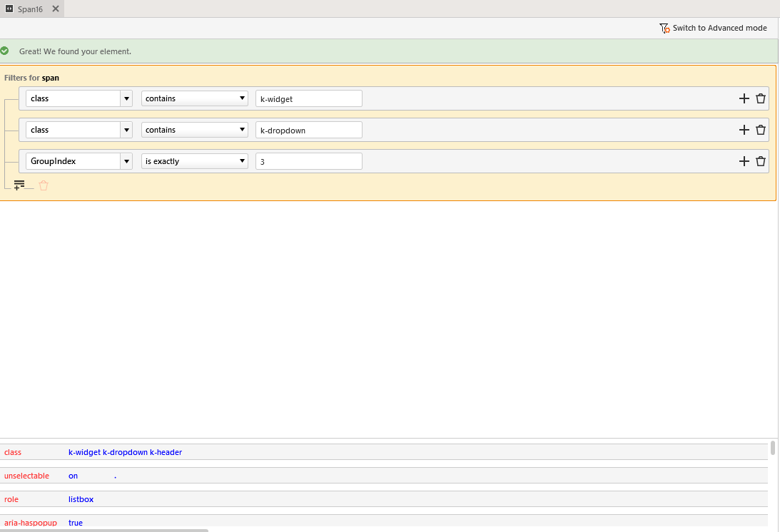The height and width of the screenshot is (532, 780).
Task: Click the add icon on the k-dropdown row
Action: click(x=744, y=130)
